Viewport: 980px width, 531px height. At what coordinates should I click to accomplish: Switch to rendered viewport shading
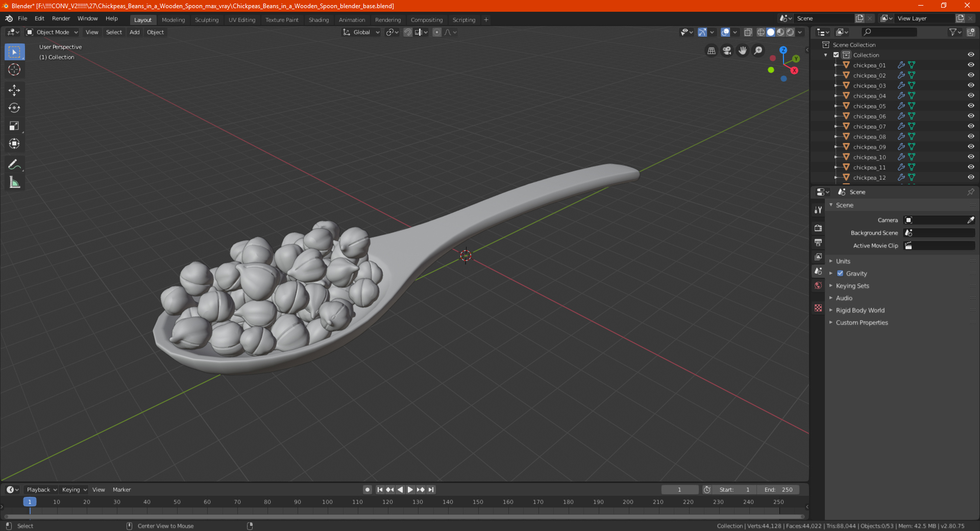790,32
